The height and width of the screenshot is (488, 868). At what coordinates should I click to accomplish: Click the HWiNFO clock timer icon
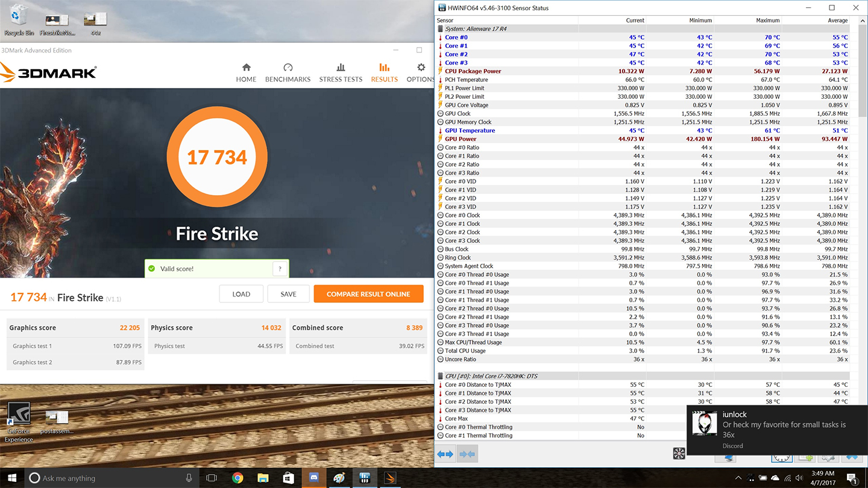click(x=782, y=458)
